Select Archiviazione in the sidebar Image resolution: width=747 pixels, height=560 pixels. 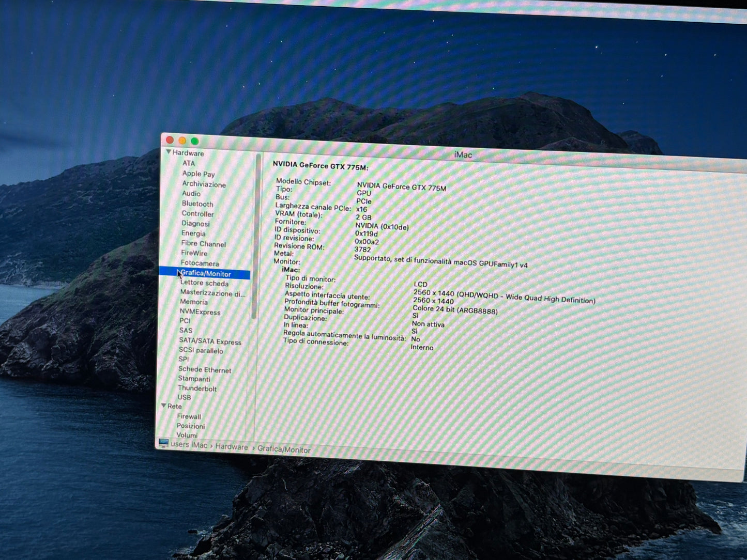(x=204, y=184)
